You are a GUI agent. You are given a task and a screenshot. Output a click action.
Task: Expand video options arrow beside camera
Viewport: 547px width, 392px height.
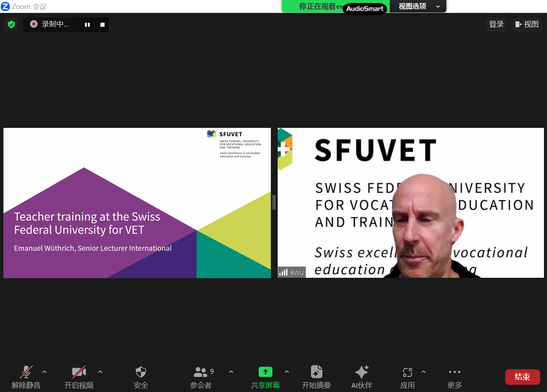[x=100, y=372]
